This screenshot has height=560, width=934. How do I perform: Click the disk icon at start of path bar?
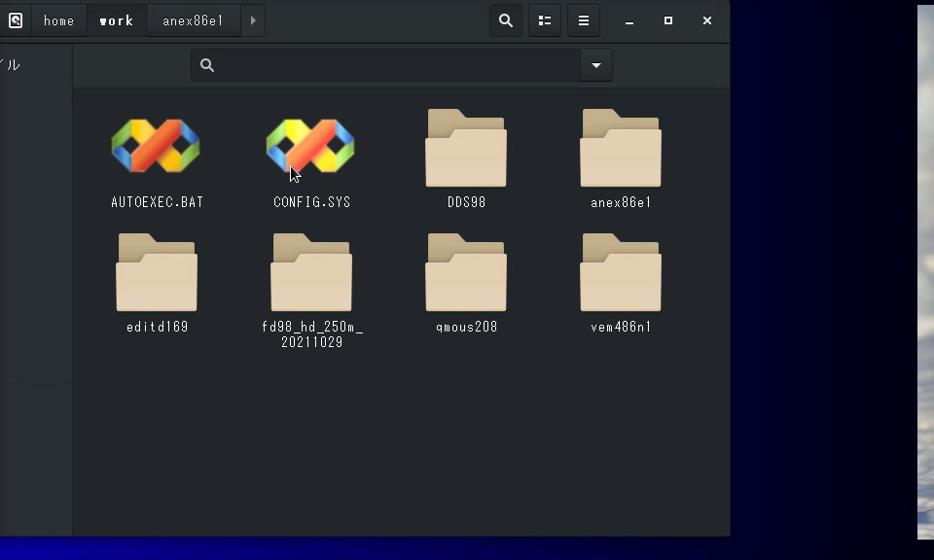pyautogui.click(x=16, y=20)
